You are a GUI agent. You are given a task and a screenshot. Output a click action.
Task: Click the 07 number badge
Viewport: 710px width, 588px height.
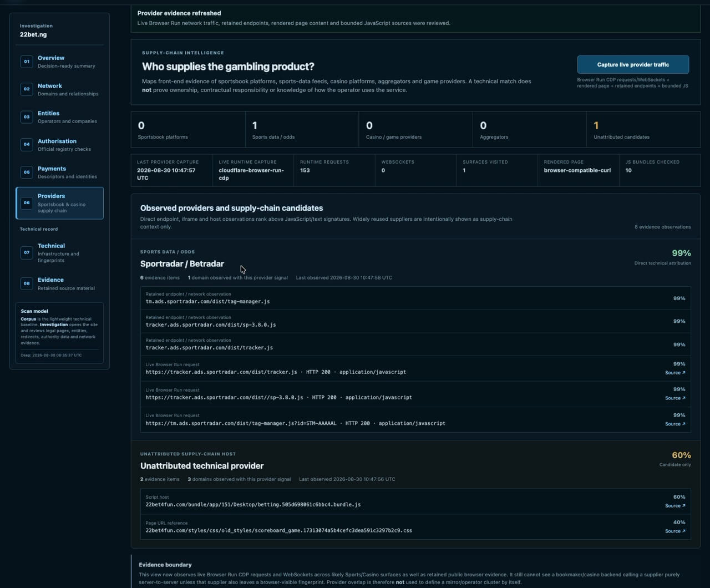tap(27, 252)
